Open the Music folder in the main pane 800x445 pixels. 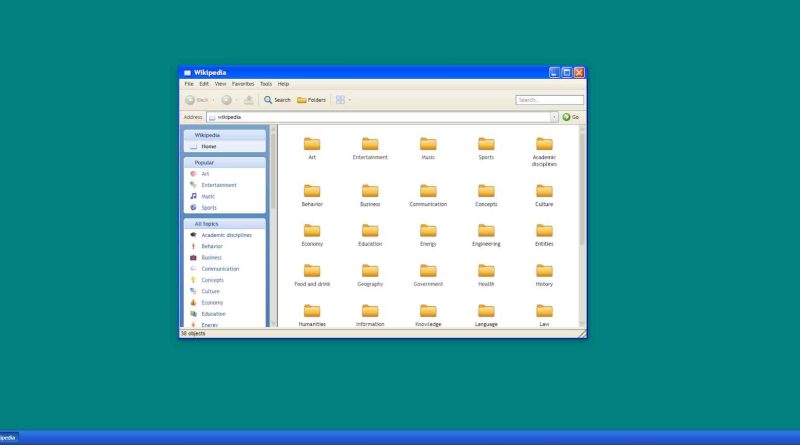[x=428, y=149]
